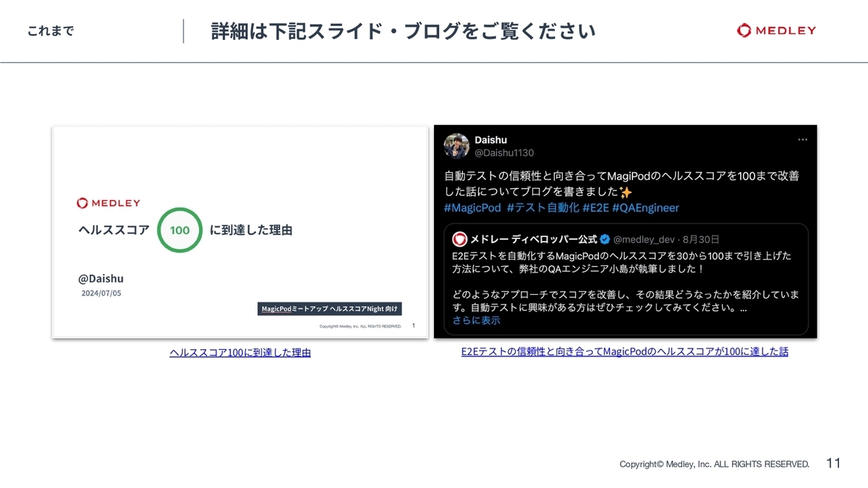Click the #MagicPod hashtag
The width and height of the screenshot is (868, 488).
pyautogui.click(x=472, y=207)
